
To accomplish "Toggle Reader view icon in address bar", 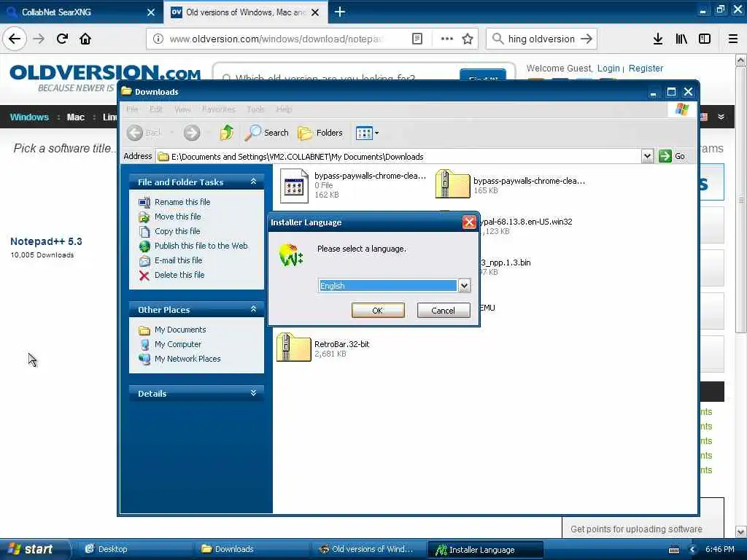I will [x=417, y=39].
